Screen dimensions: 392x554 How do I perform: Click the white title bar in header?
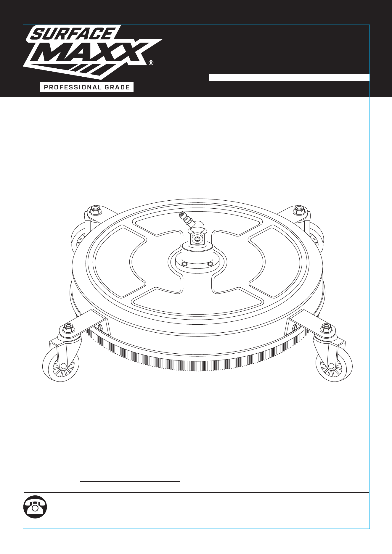pyautogui.click(x=289, y=77)
